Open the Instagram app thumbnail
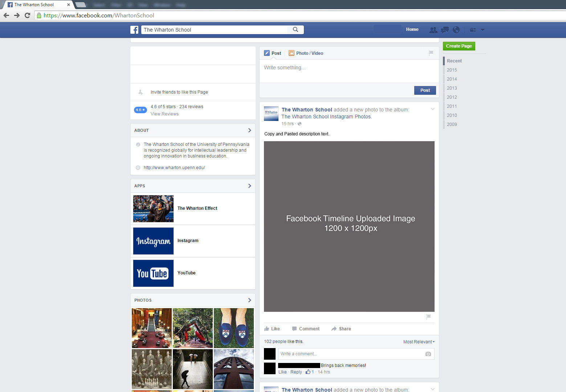The height and width of the screenshot is (392, 566). tap(153, 241)
